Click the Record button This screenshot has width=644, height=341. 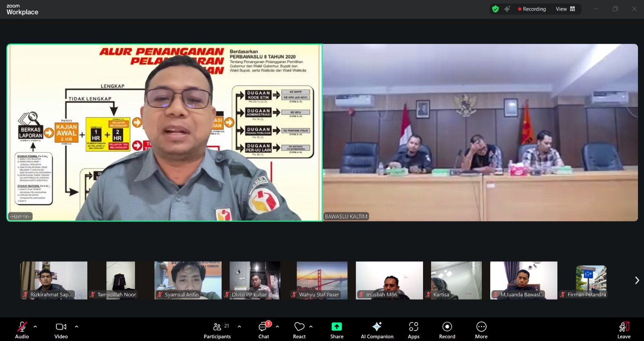tap(447, 330)
